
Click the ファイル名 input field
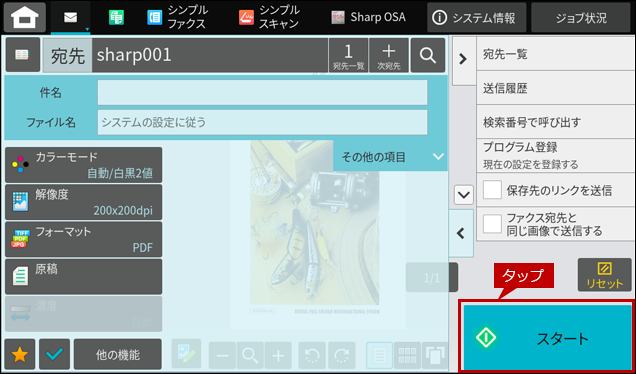coord(262,122)
